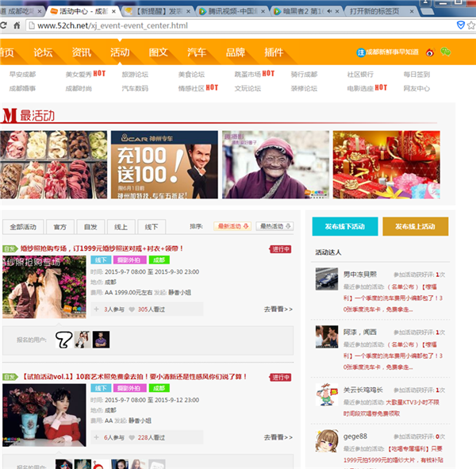Screen dimensions: 476x469
Task: Open 图文 in main navigation
Action: point(158,52)
